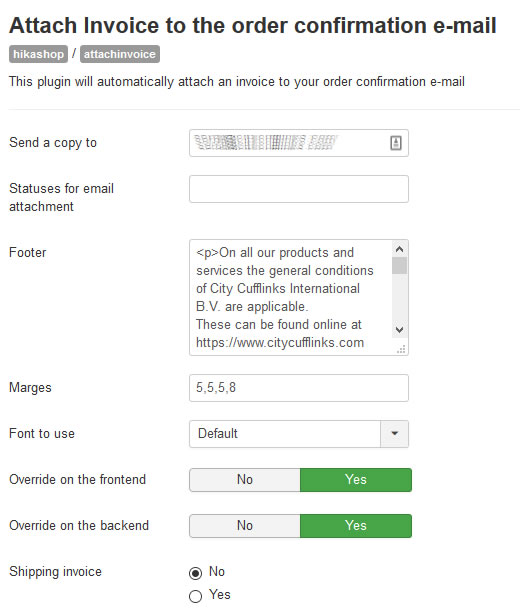Click the footer textarea resize grip
The height and width of the screenshot is (612, 520).
pos(401,349)
